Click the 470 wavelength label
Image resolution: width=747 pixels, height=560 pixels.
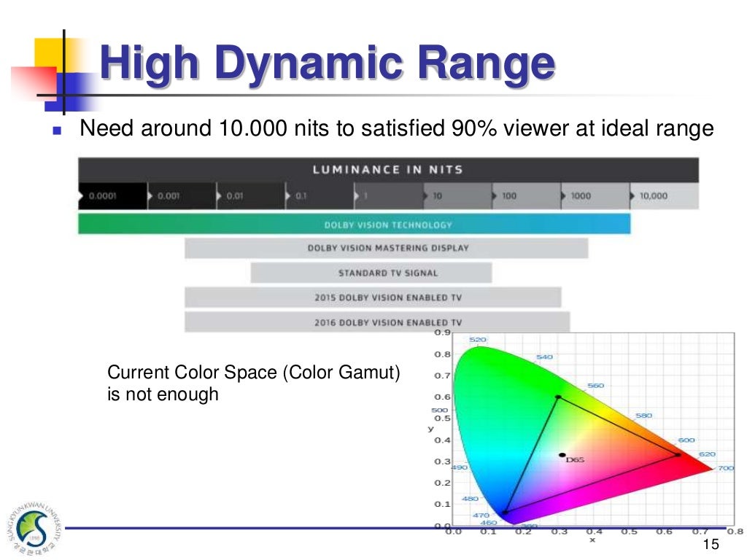[x=481, y=516]
